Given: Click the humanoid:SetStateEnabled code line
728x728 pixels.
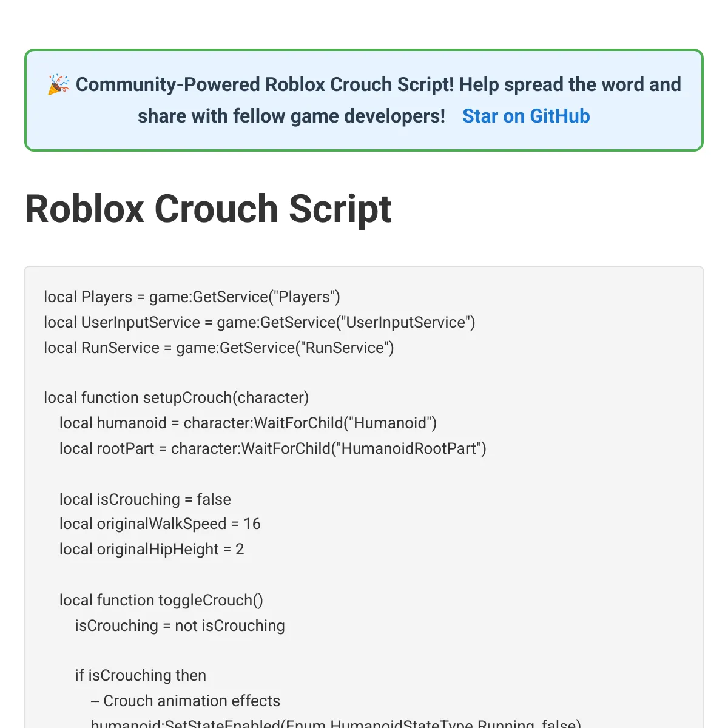Looking at the screenshot, I should click(336, 723).
